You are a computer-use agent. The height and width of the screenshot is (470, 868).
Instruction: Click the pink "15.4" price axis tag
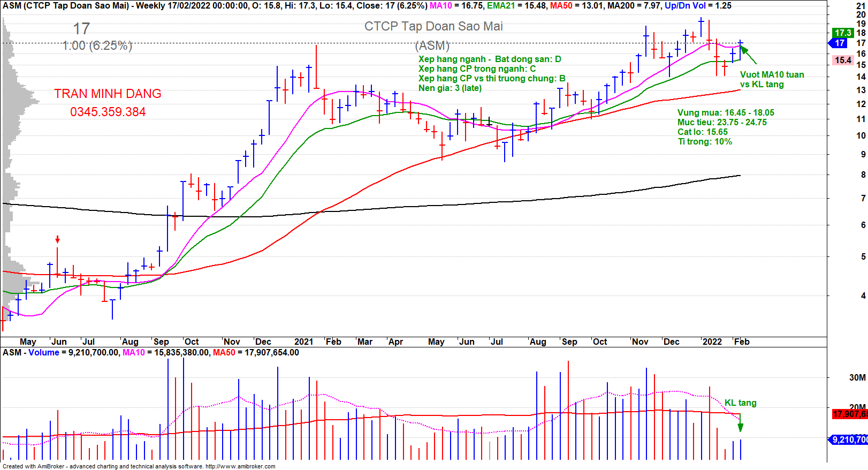click(x=843, y=60)
